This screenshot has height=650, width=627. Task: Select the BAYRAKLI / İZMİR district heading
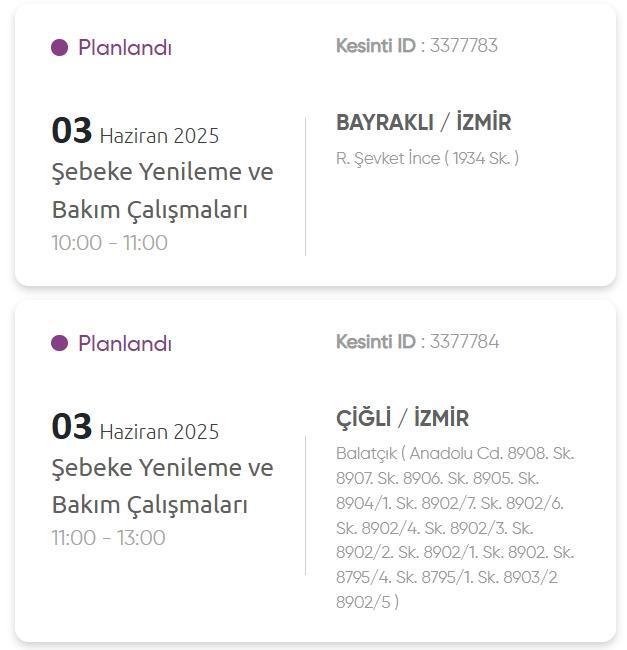(x=423, y=123)
